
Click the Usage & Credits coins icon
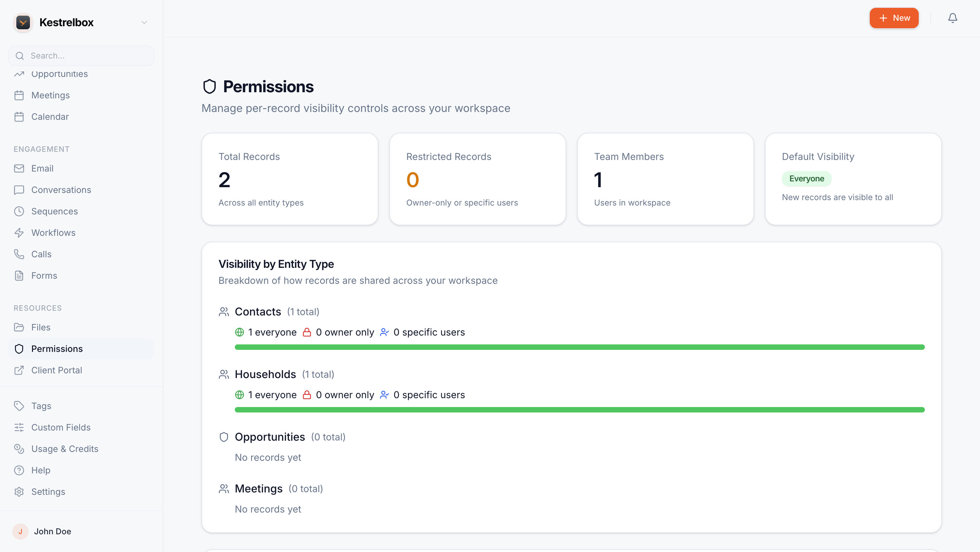coord(19,449)
